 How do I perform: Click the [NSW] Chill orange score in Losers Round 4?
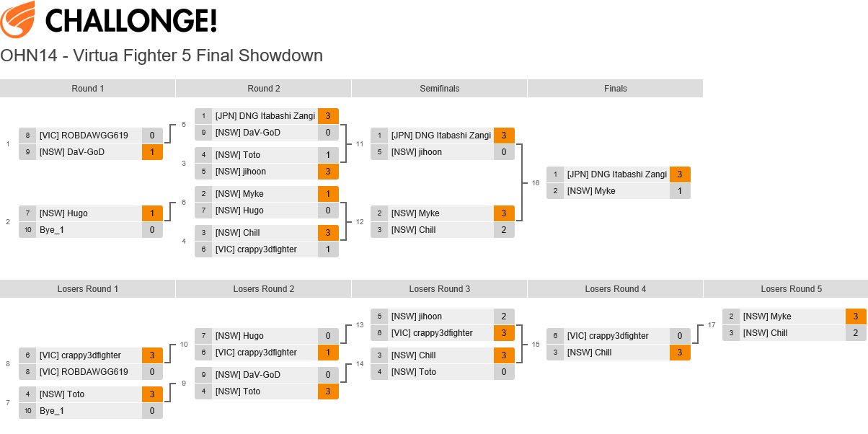click(680, 353)
